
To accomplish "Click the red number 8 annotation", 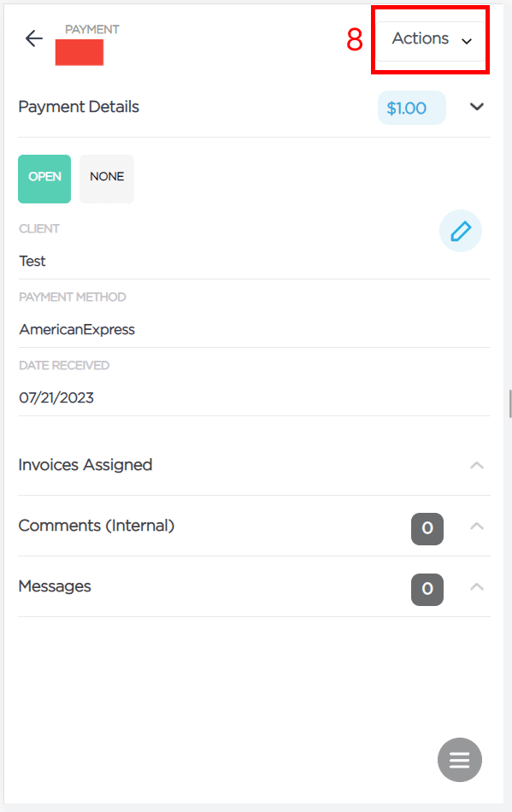I will [355, 40].
